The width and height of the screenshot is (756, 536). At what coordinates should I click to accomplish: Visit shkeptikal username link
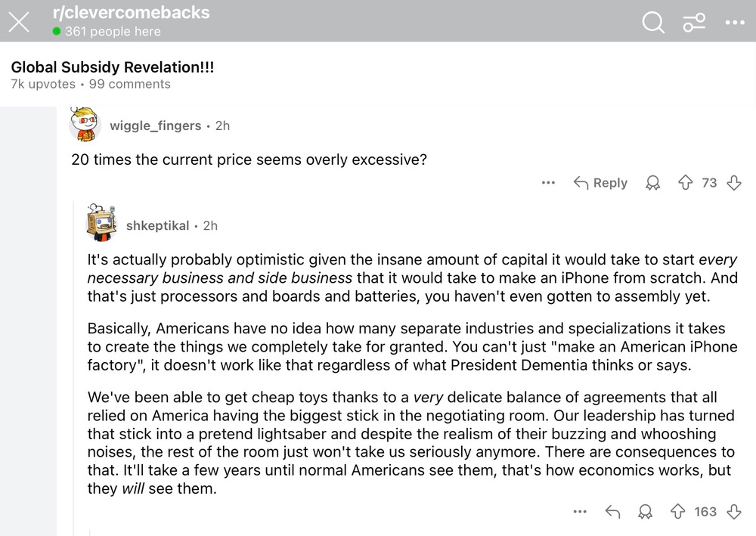[x=158, y=225]
